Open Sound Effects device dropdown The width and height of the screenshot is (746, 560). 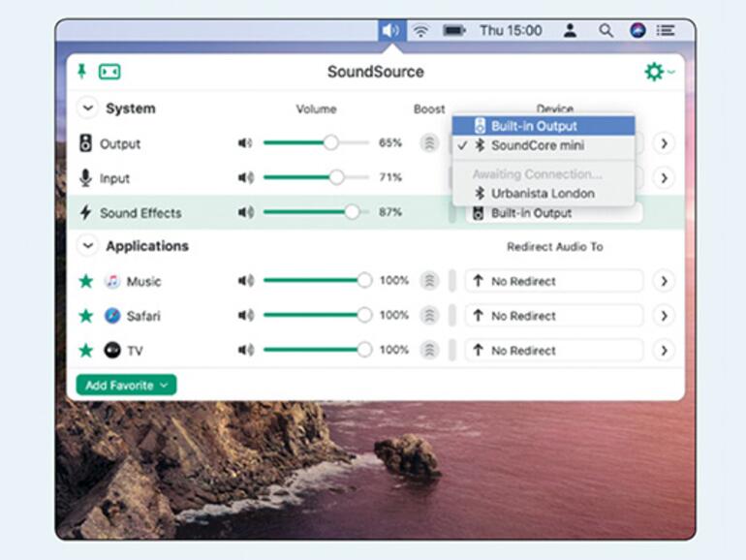pos(554,213)
